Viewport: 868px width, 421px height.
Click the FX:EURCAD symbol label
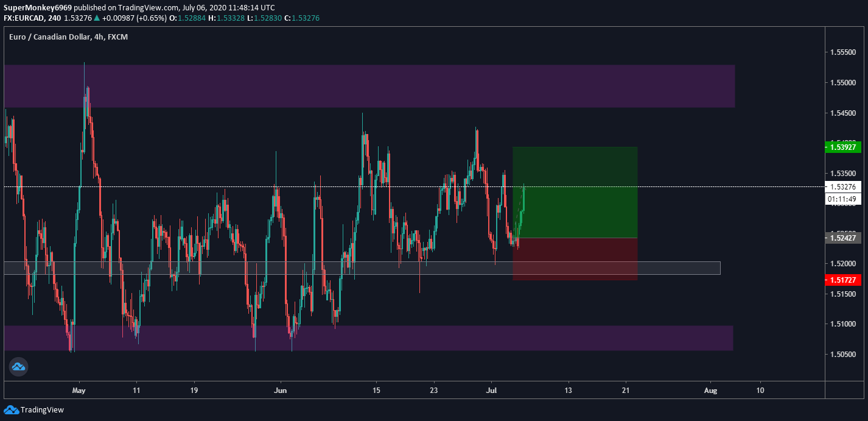(x=24, y=18)
